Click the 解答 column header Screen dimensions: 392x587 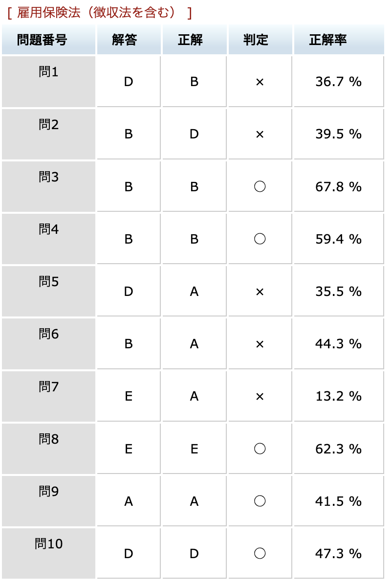[x=129, y=40]
